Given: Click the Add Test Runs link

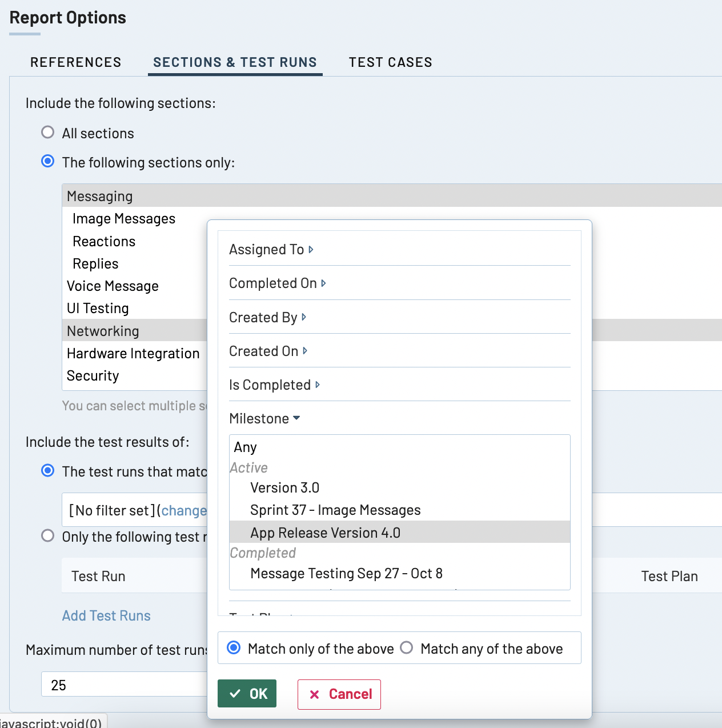Looking at the screenshot, I should pos(106,615).
